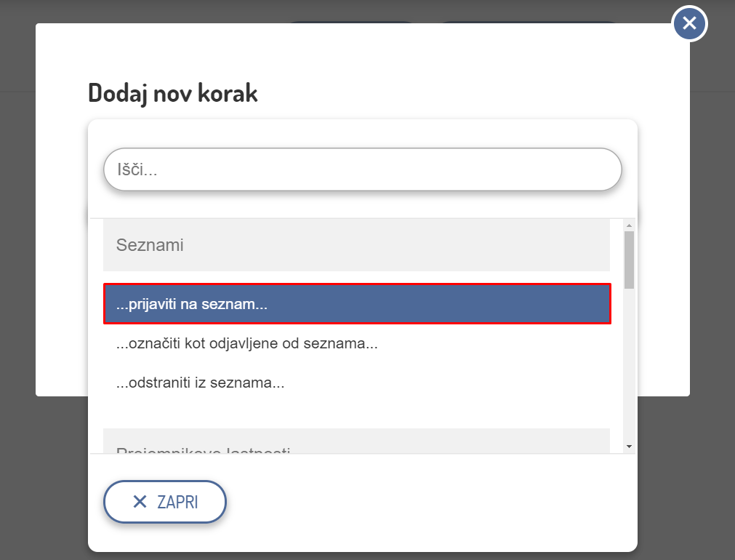Click the scrollbar down arrow of the list

(630, 446)
